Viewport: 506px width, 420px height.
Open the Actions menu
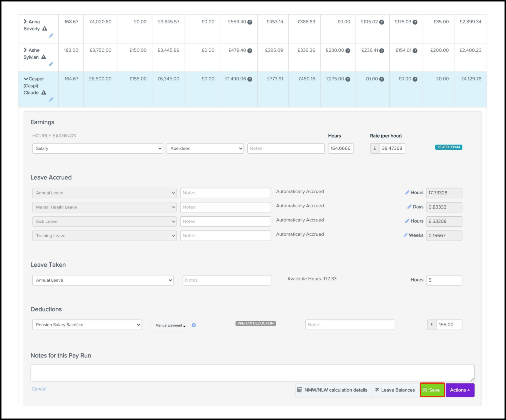(x=460, y=390)
